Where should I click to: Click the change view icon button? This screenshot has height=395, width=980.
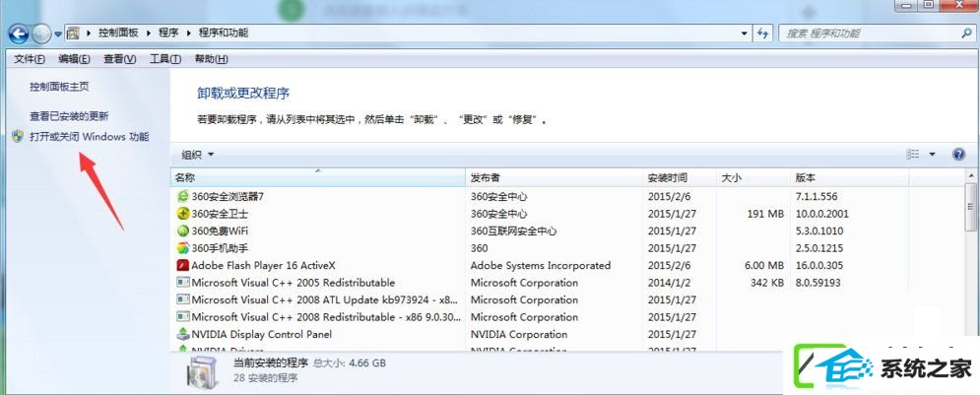click(913, 154)
